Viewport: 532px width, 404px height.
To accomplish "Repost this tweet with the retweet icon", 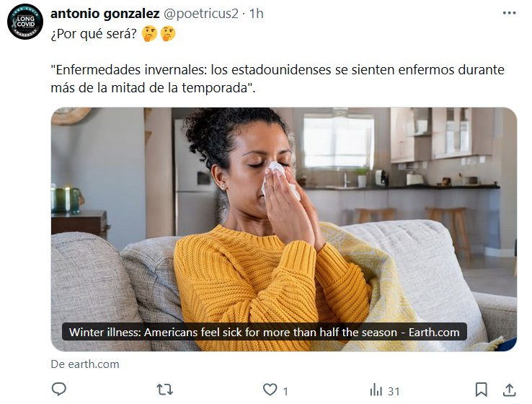I will (x=165, y=390).
